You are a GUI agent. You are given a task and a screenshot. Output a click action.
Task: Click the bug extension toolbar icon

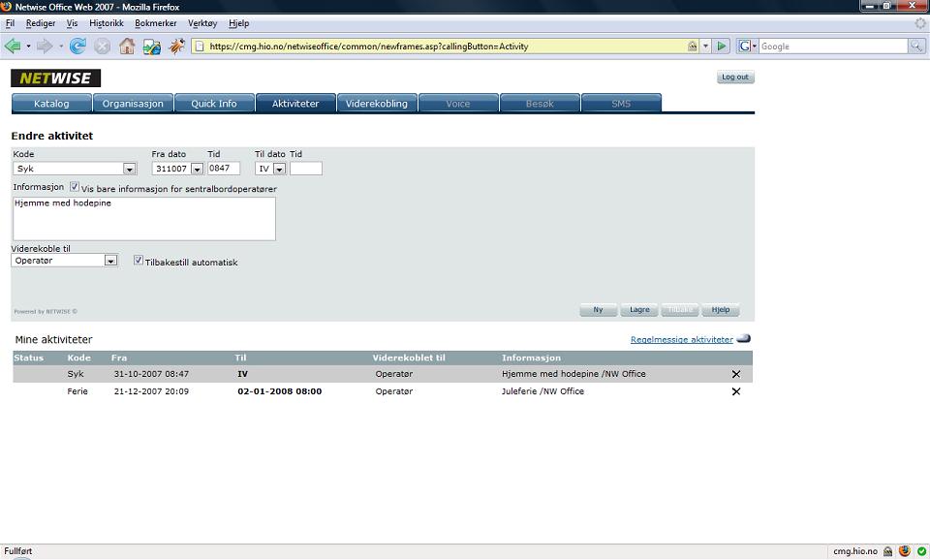(x=176, y=46)
